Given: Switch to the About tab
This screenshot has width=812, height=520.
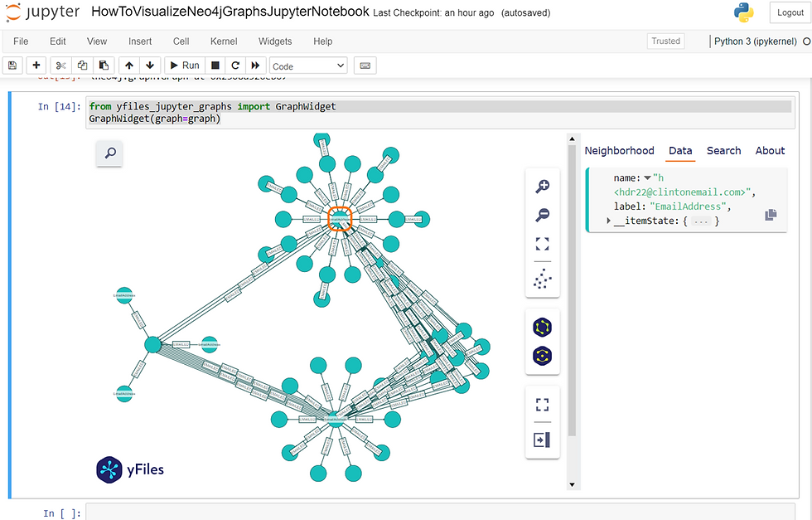Looking at the screenshot, I should [770, 151].
